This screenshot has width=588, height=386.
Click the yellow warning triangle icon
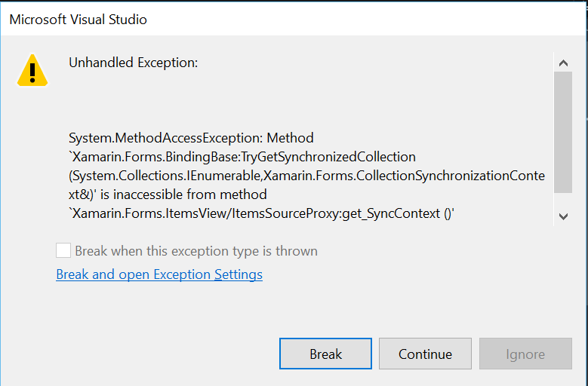tap(32, 71)
